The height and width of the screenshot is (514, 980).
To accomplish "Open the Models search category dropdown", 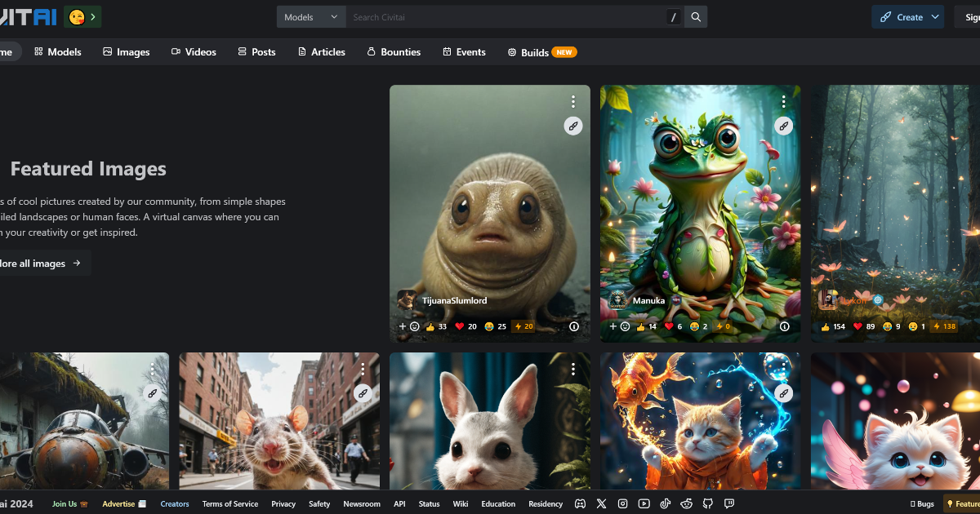I will [310, 17].
